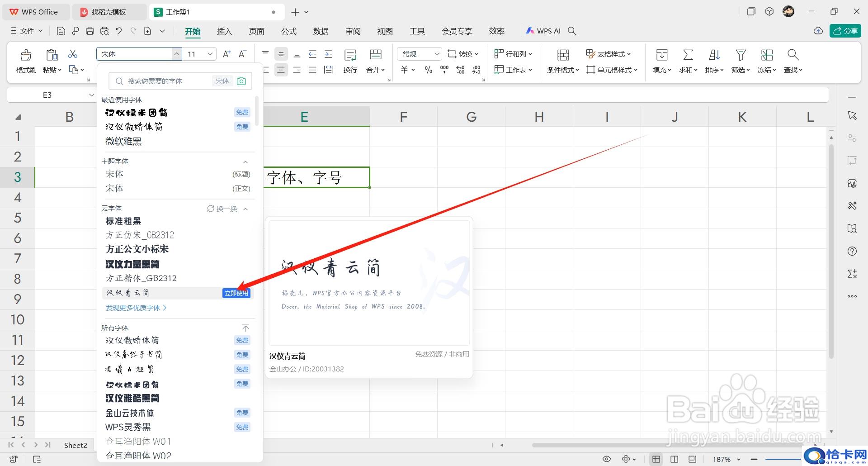868x466 pixels.
Task: Click the search magnifier beside WPS AI
Action: tap(572, 31)
